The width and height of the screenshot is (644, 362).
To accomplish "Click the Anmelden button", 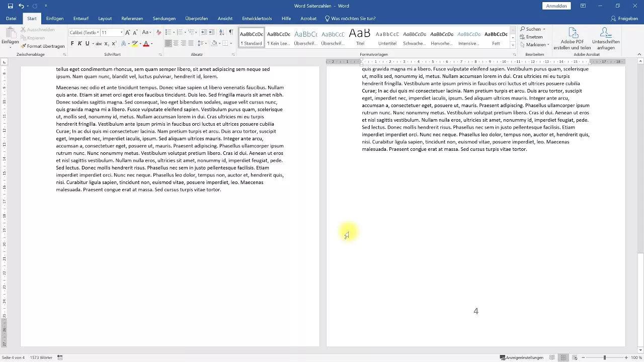I will (556, 6).
